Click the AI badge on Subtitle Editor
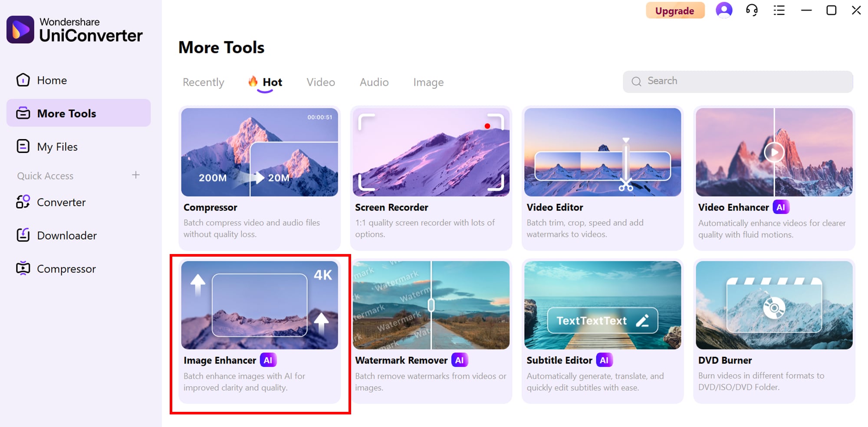 pos(604,360)
